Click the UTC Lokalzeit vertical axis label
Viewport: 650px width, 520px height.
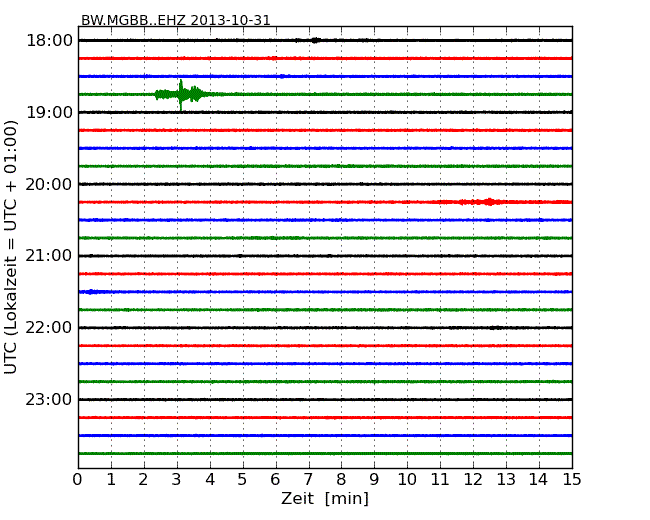(x=11, y=247)
